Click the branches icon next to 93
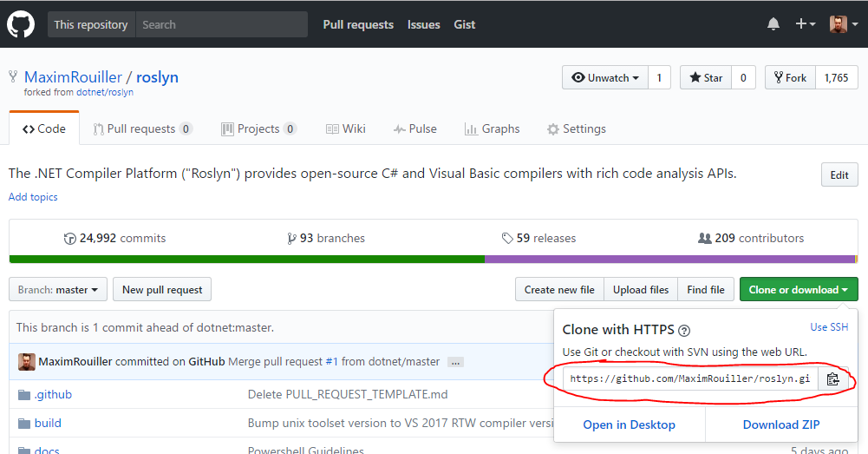This screenshot has height=454, width=868. [x=291, y=239]
